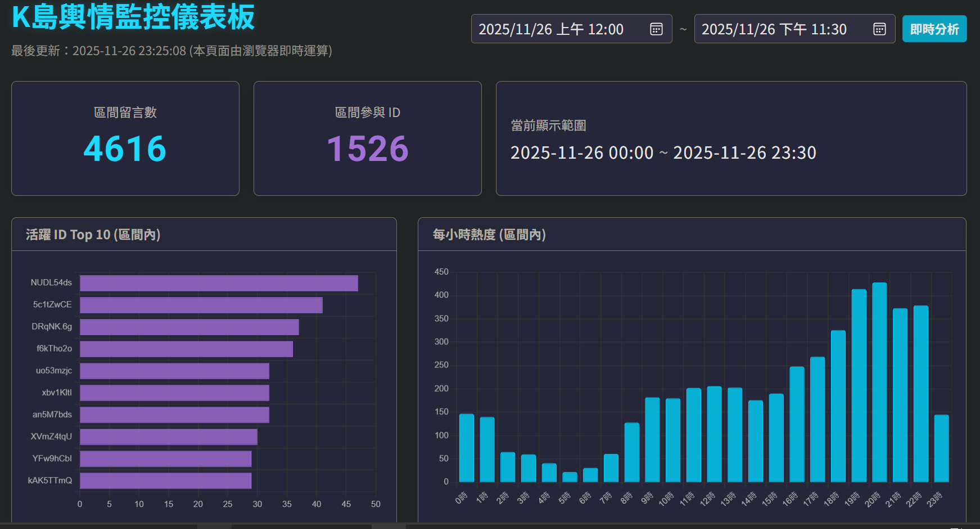Click the 當前顯示範圍 date range card
The image size is (980, 529).
(731, 138)
